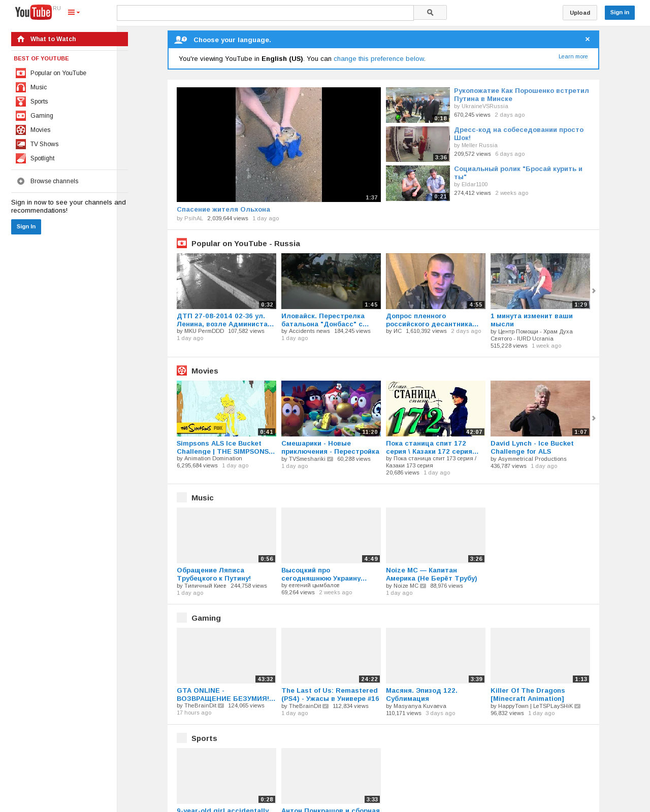Open GTA ONLINE video title link
The height and width of the screenshot is (812, 650).
pyautogui.click(x=226, y=694)
